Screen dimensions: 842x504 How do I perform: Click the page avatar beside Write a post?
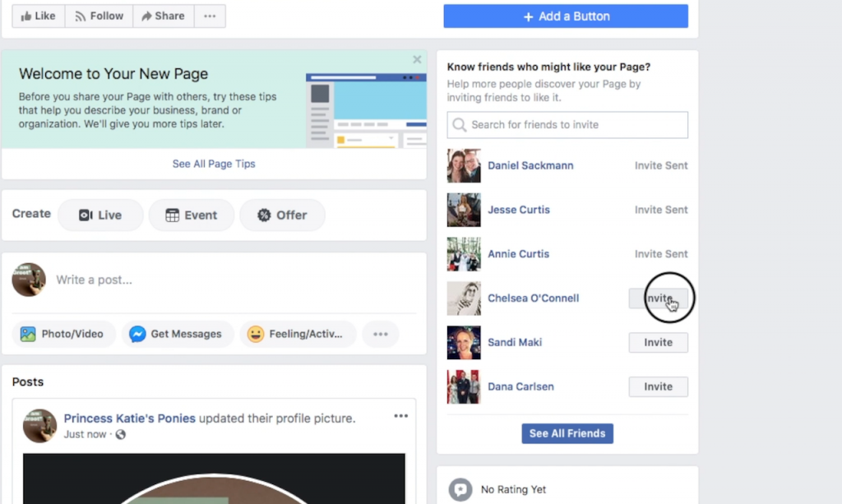tap(29, 280)
